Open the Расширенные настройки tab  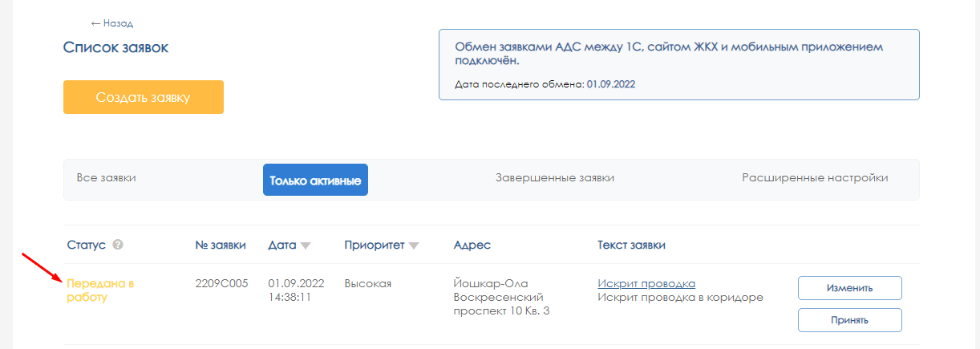pyautogui.click(x=815, y=178)
